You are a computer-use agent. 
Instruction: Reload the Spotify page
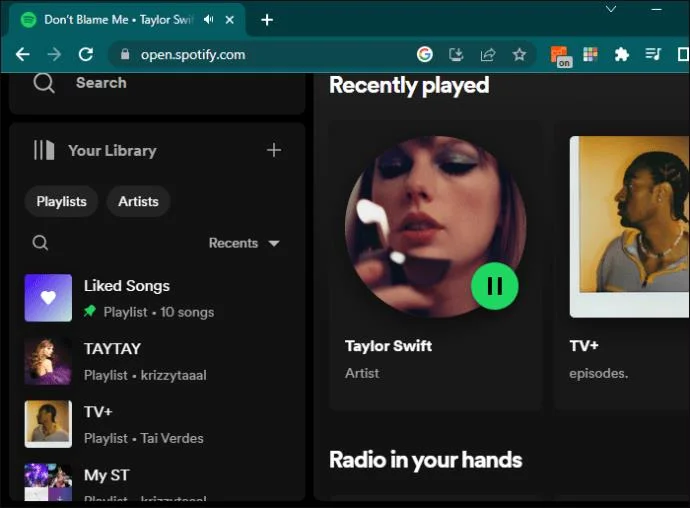pos(86,55)
